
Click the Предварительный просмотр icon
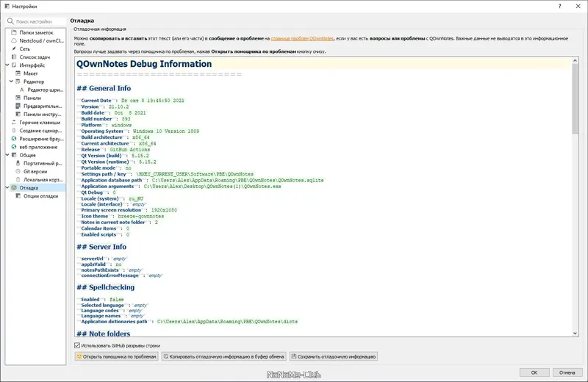tap(18, 106)
